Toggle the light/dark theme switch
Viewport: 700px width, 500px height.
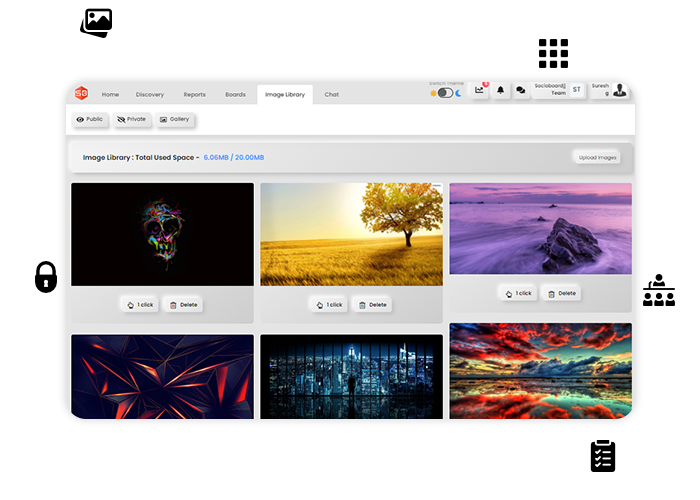tap(445, 93)
